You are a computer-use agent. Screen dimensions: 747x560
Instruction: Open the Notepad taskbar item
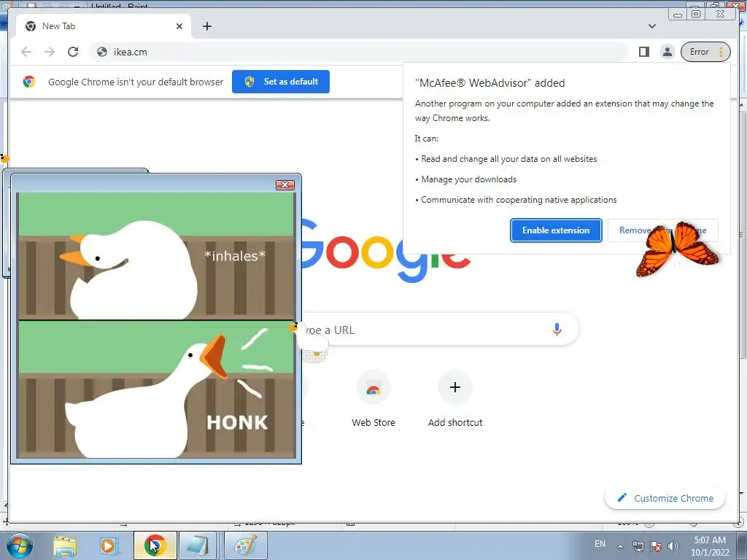[197, 545]
